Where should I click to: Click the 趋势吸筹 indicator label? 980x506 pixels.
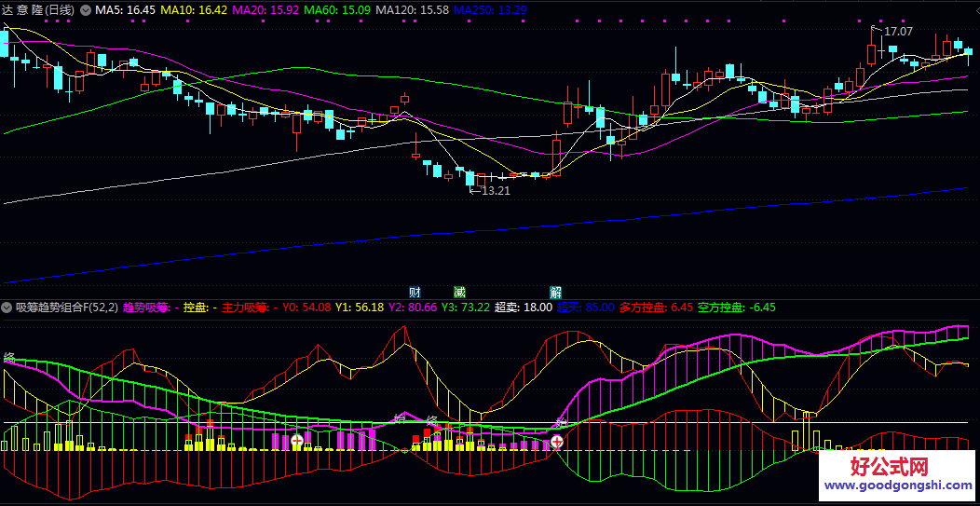[x=151, y=308]
